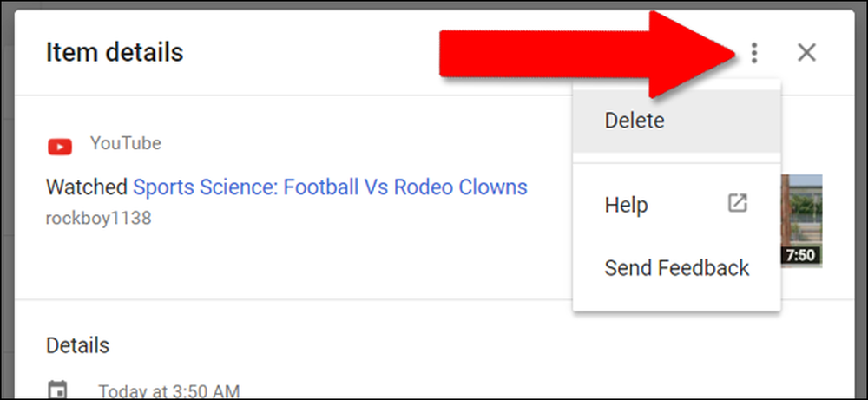
Task: Click the YouTube product label text
Action: [126, 143]
